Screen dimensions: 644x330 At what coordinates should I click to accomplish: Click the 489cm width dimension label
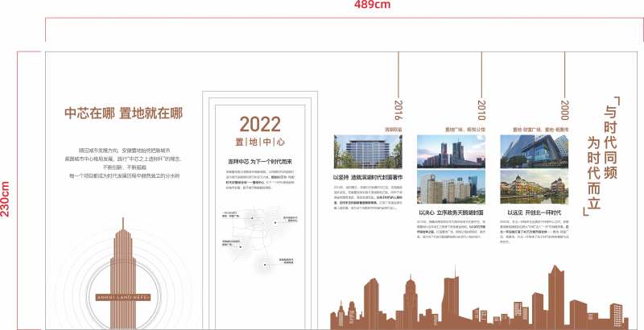pos(372,5)
